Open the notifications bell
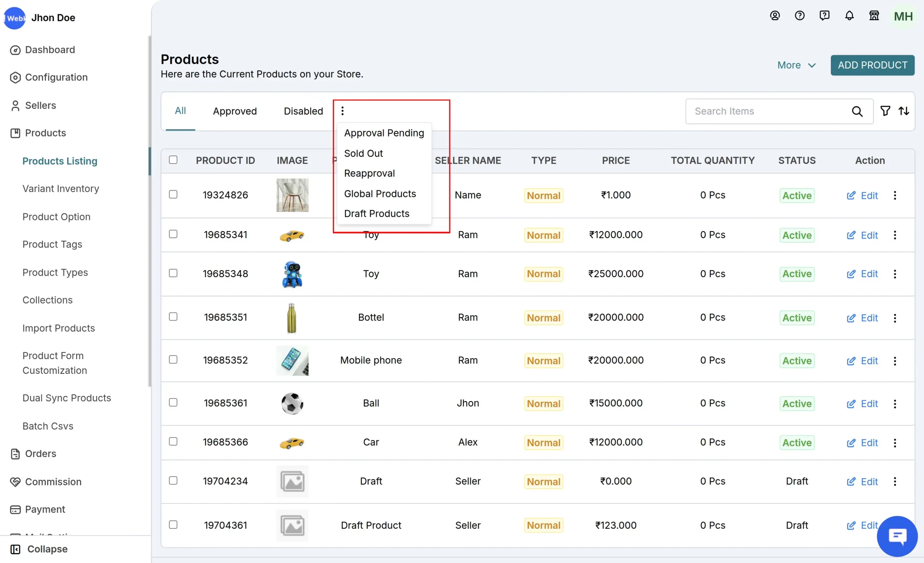 click(849, 16)
